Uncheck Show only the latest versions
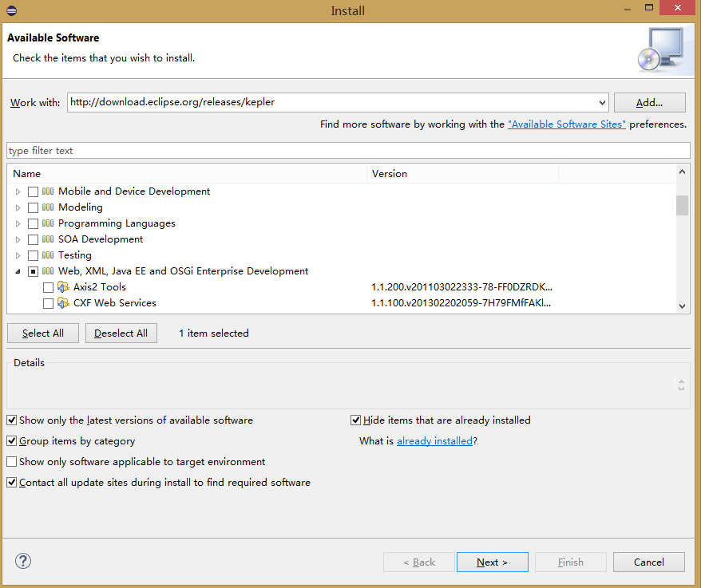The height and width of the screenshot is (588, 701). pyautogui.click(x=12, y=420)
